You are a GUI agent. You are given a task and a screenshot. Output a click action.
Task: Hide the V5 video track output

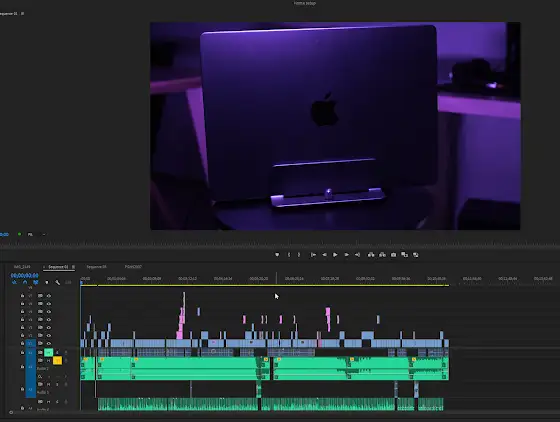(x=49, y=312)
